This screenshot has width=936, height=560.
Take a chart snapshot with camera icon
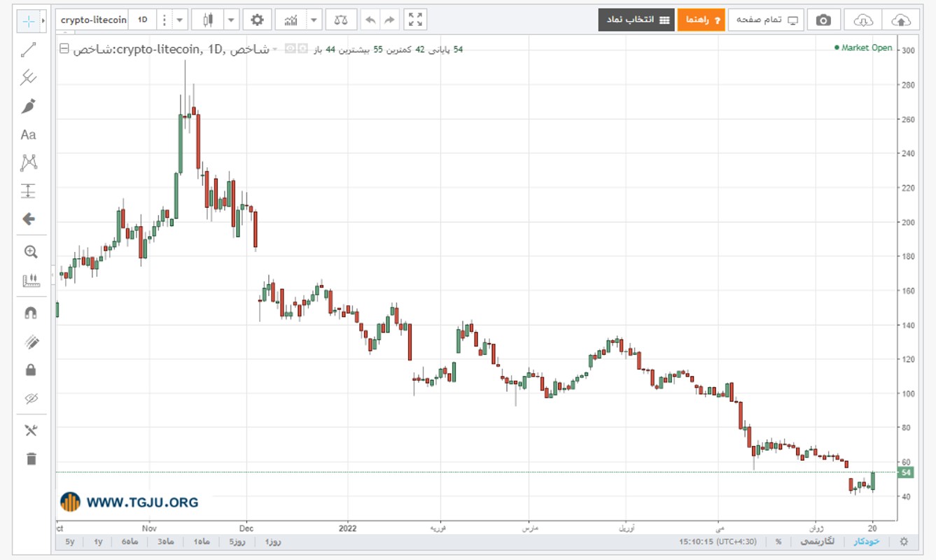(824, 20)
